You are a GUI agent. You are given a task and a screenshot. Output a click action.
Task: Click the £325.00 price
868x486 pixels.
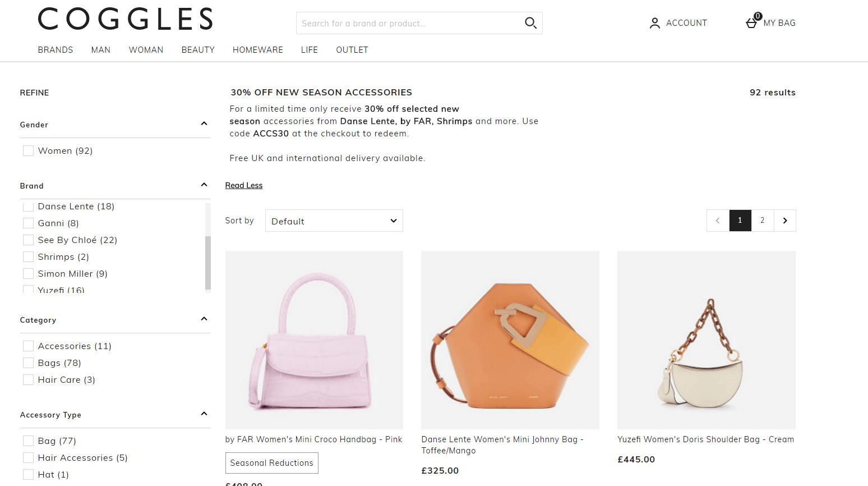click(440, 471)
